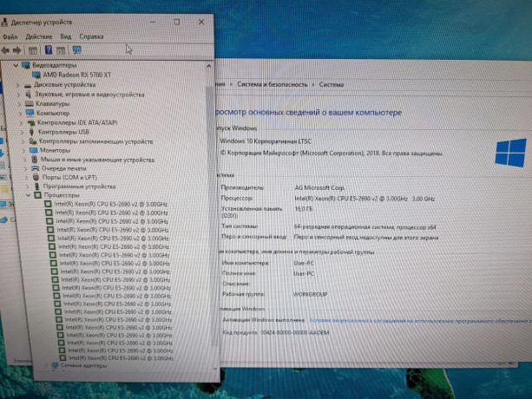Click the Программные устройства icon
The image size is (532, 399).
click(37, 186)
